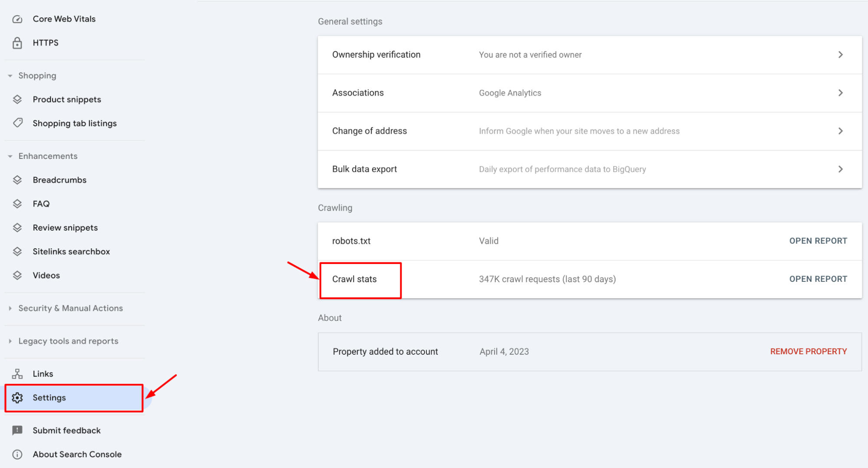
Task: Click the Core Web Vitals gauge icon
Action: (x=17, y=19)
